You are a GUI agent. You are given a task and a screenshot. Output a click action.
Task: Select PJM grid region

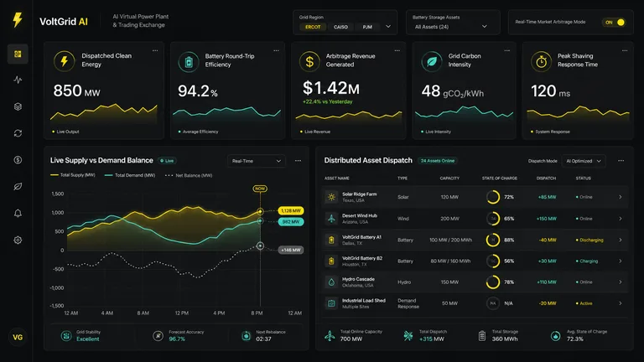tap(367, 27)
